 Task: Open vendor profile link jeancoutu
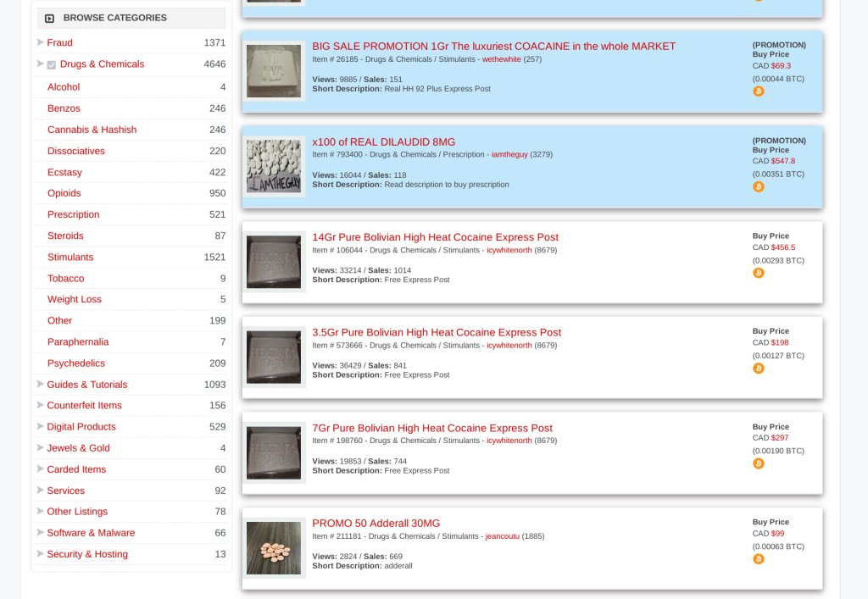point(502,536)
